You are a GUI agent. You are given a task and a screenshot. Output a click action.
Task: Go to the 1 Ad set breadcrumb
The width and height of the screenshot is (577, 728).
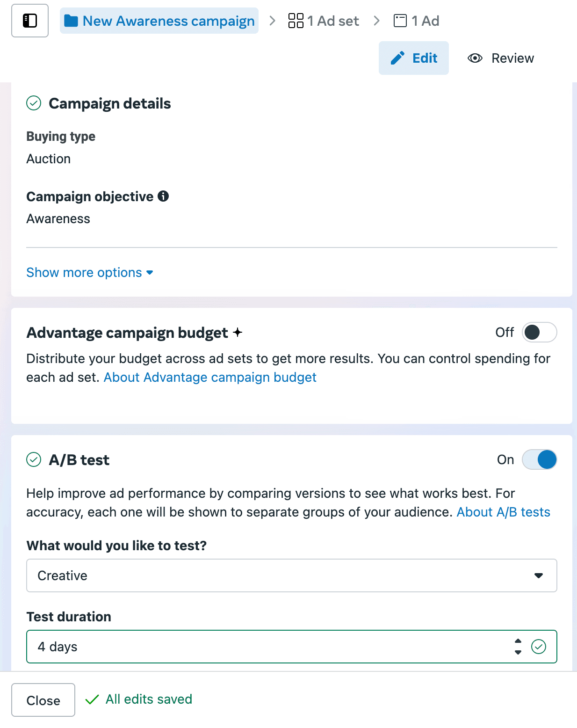point(333,21)
